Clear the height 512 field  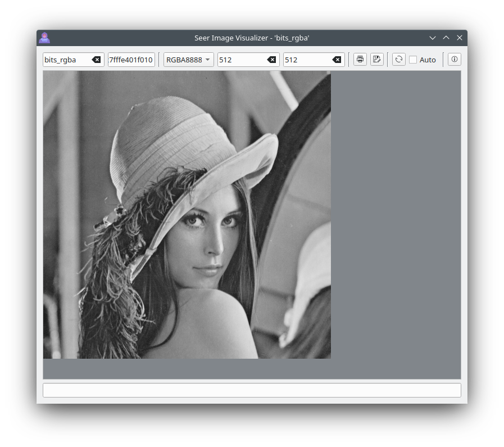pyautogui.click(x=337, y=60)
